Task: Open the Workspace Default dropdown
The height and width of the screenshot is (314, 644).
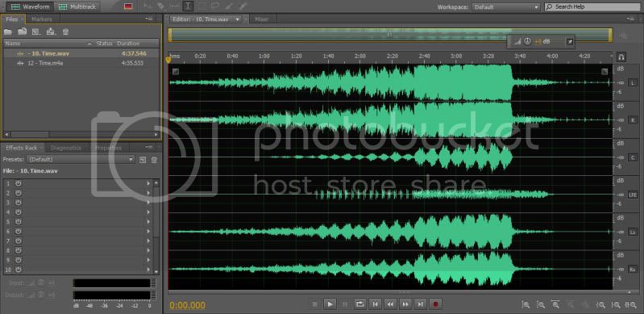Action: (506, 7)
